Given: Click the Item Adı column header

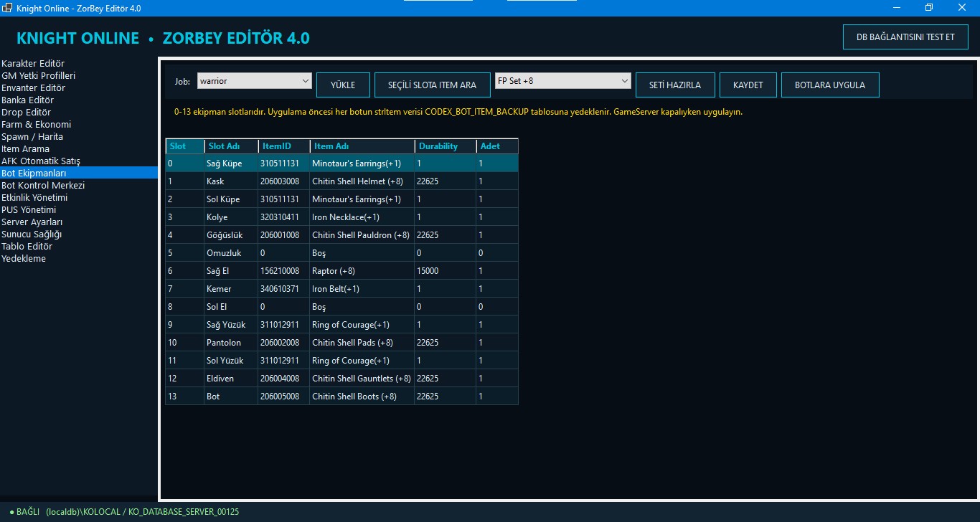Looking at the screenshot, I should (362, 146).
